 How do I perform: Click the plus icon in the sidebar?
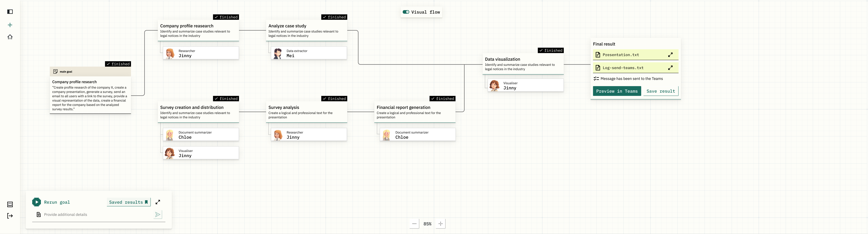[x=10, y=25]
